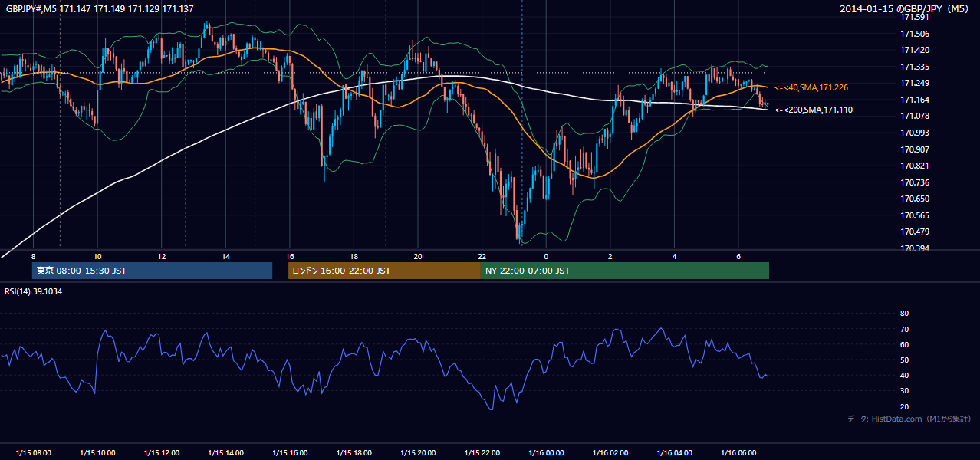Click hour tick 18 under price chart

pyautogui.click(x=354, y=256)
